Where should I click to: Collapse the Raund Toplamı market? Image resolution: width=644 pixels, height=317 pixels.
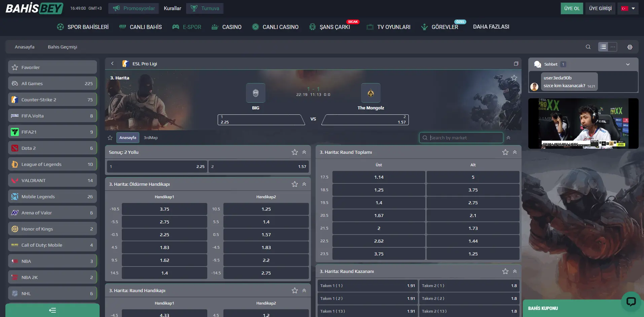(515, 152)
